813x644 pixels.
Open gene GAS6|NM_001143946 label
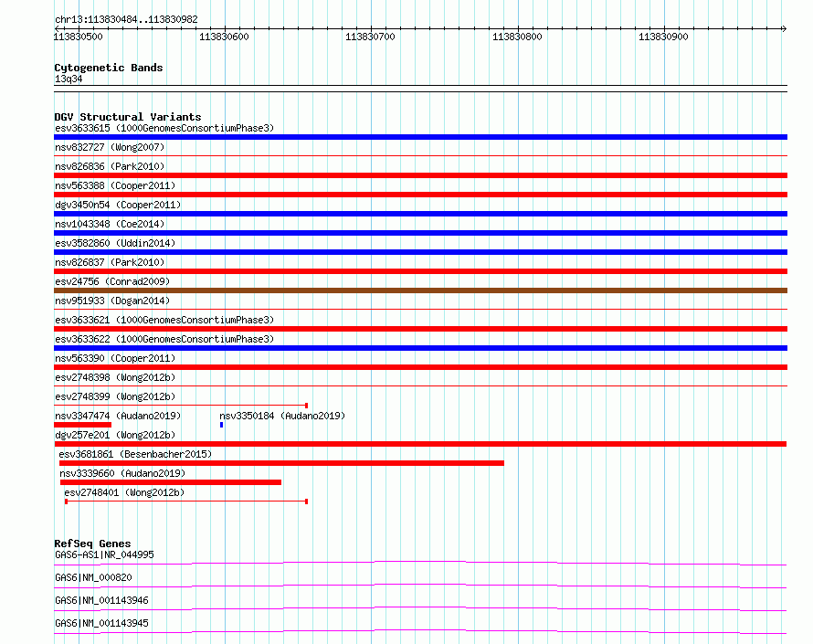[x=101, y=600]
